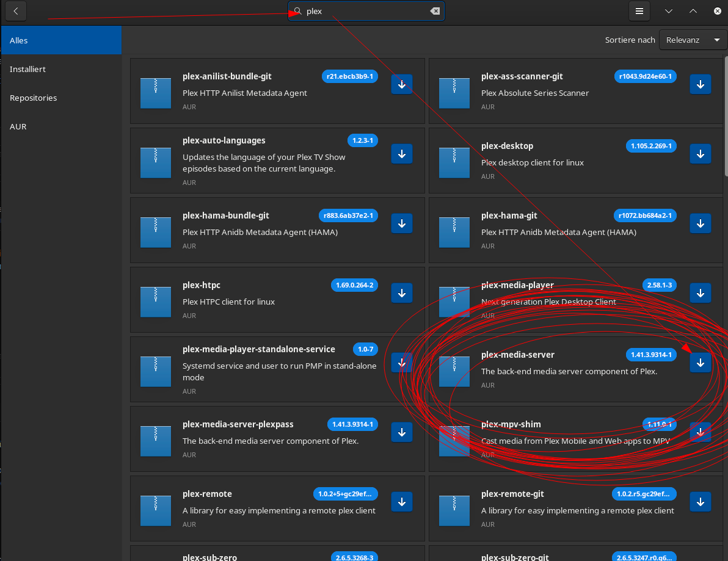Click the down chevron in header

pos(669,11)
